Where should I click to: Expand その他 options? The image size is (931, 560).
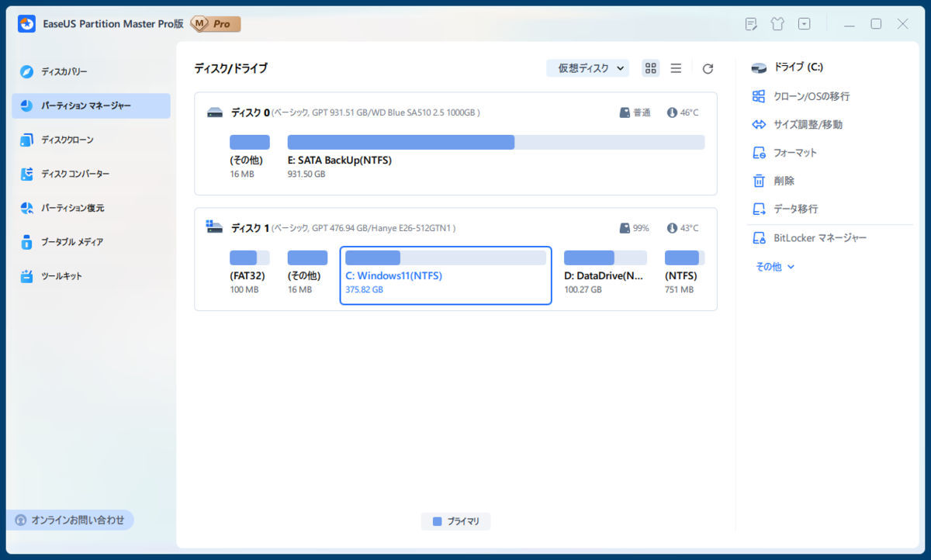pyautogui.click(x=775, y=266)
